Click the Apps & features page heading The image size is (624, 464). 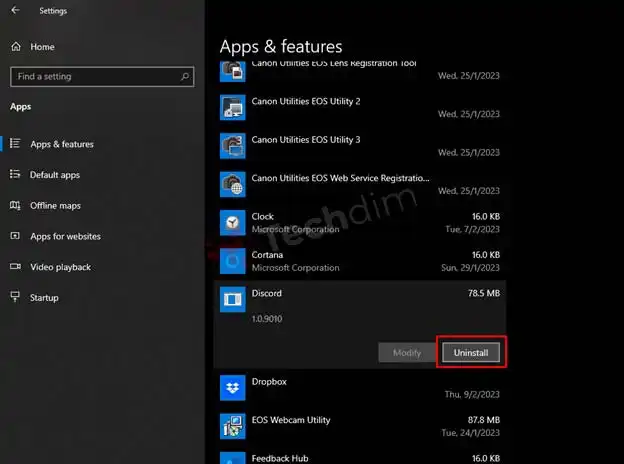pyautogui.click(x=281, y=47)
